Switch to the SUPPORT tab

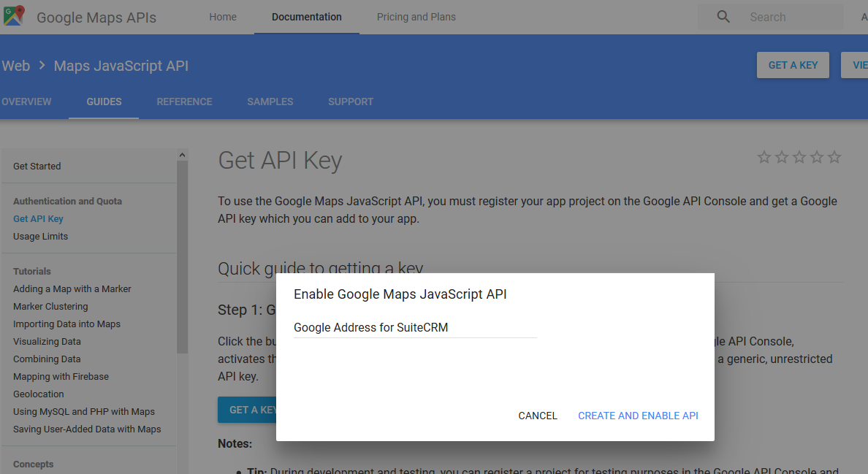coord(351,102)
